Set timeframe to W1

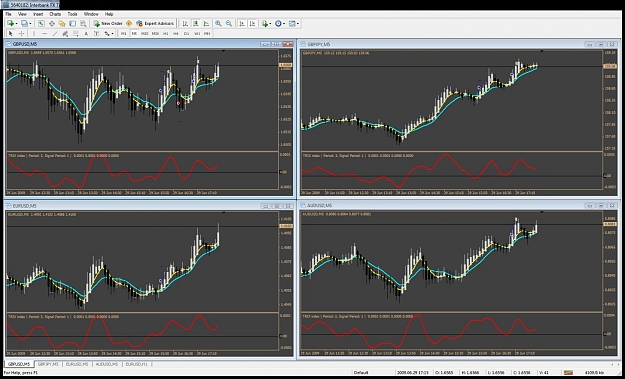(197, 33)
